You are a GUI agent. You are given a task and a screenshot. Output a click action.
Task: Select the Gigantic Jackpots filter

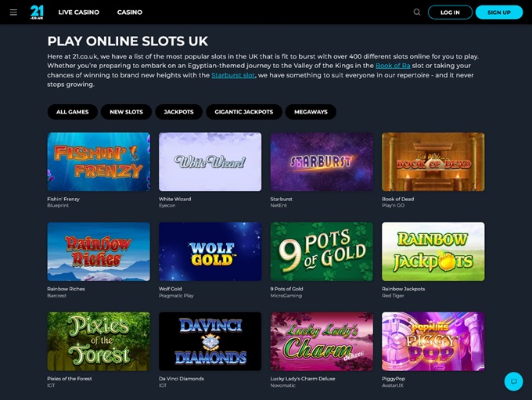[x=244, y=112]
